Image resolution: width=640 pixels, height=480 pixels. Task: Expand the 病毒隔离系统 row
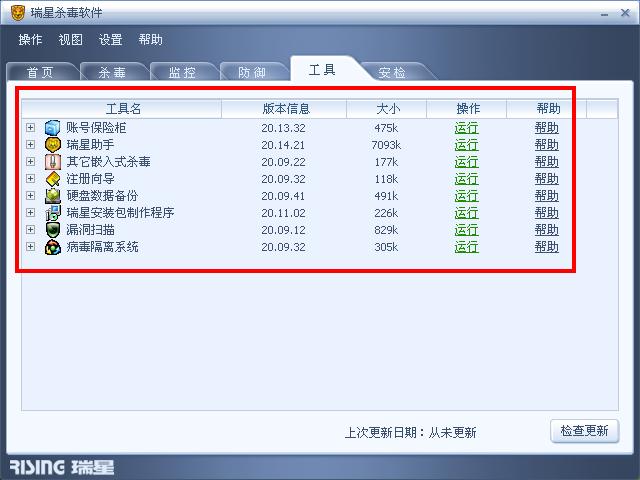click(x=30, y=247)
